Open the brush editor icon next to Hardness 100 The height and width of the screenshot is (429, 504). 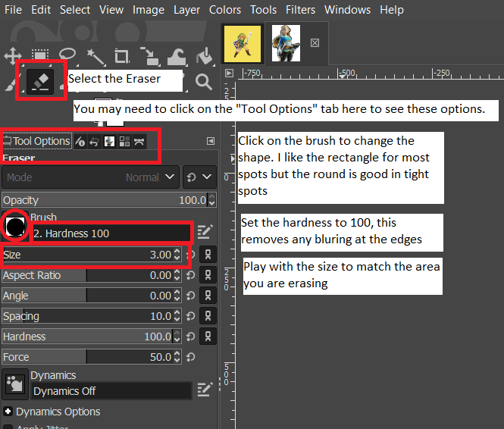(x=205, y=232)
